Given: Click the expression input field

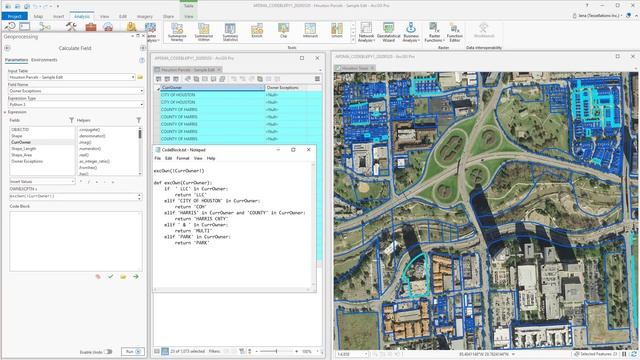Looking at the screenshot, I should click(73, 196).
